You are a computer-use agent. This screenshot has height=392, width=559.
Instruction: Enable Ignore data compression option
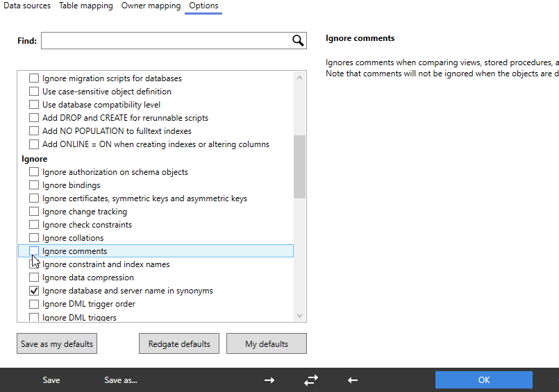coord(34,278)
